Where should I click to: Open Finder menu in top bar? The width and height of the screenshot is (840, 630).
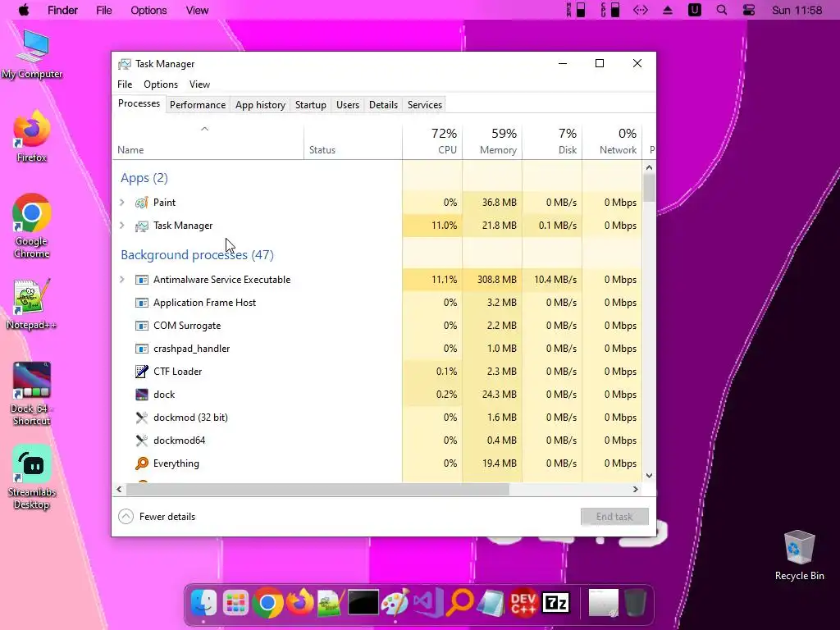[62, 10]
